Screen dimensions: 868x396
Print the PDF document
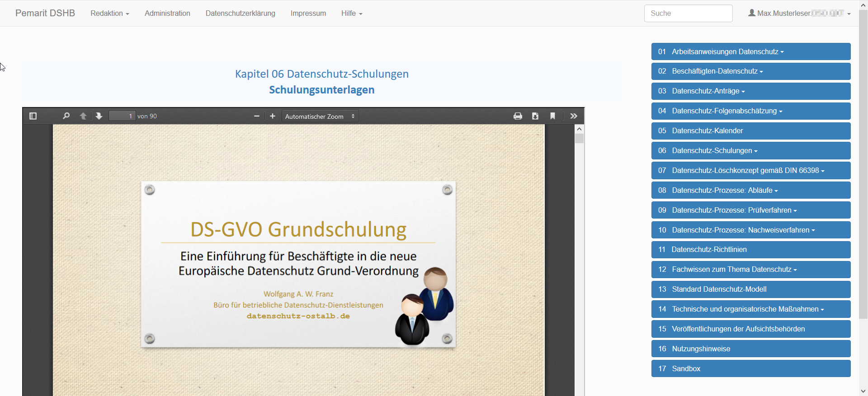click(x=518, y=116)
